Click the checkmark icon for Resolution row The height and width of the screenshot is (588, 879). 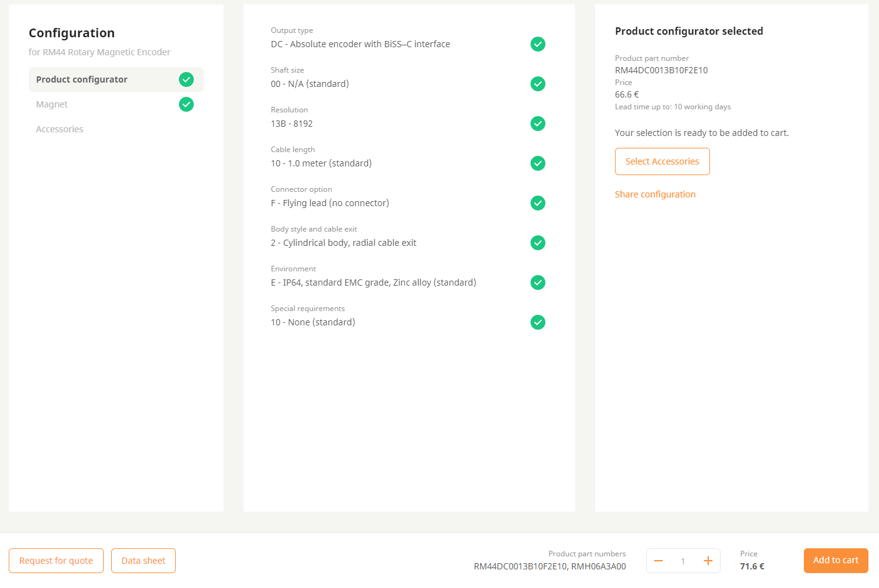pos(538,124)
